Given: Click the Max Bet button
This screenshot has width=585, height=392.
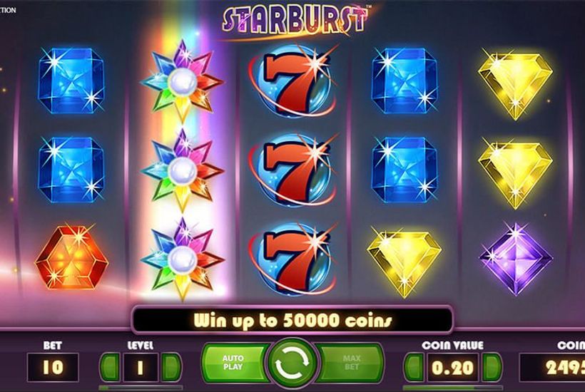Looking at the screenshot, I should (x=351, y=363).
